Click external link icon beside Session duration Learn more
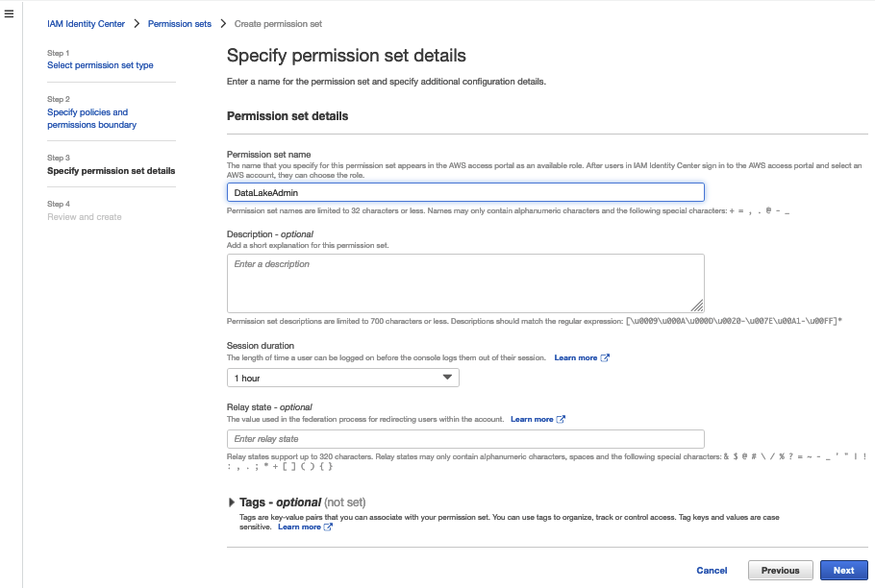 (x=606, y=357)
